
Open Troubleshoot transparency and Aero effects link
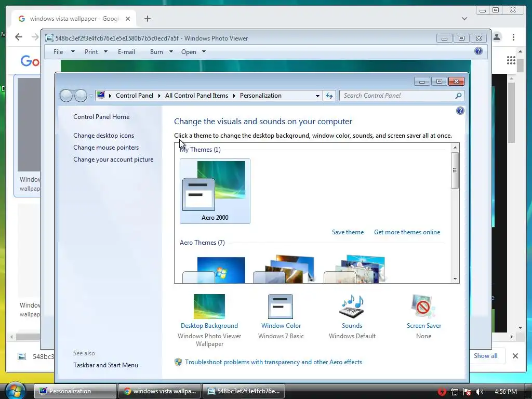273,362
